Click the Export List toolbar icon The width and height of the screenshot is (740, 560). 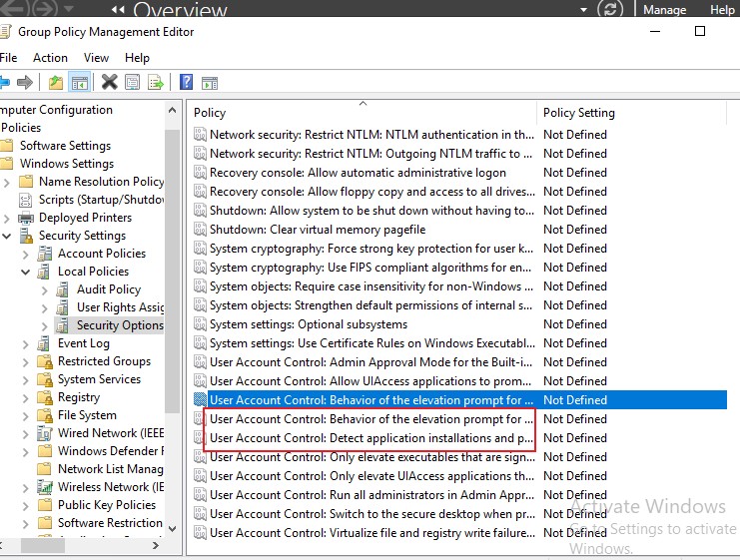(x=156, y=83)
